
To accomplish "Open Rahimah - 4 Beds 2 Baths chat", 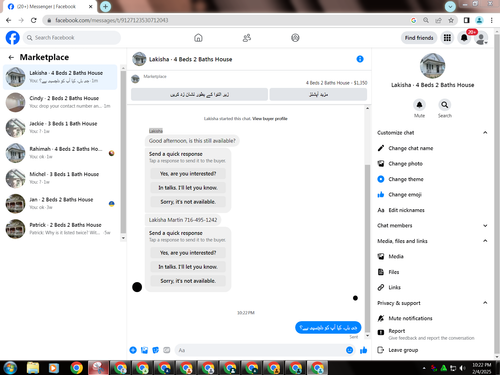I will point(60,153).
